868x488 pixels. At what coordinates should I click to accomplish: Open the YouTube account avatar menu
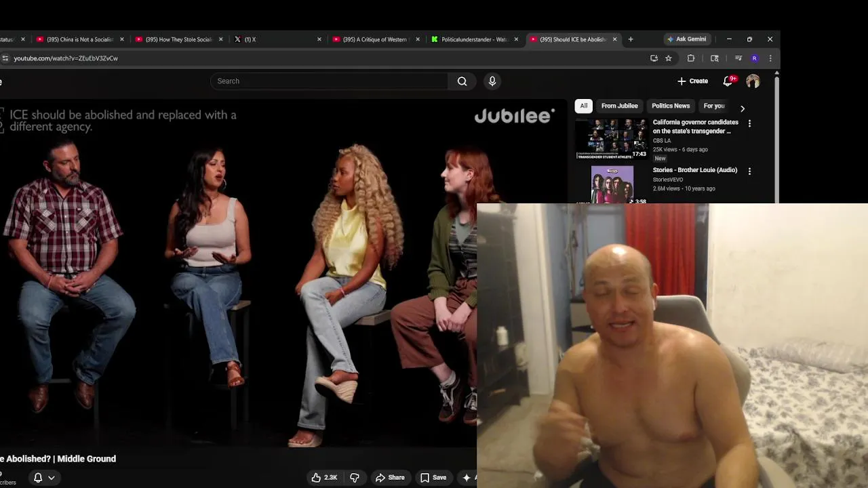753,81
